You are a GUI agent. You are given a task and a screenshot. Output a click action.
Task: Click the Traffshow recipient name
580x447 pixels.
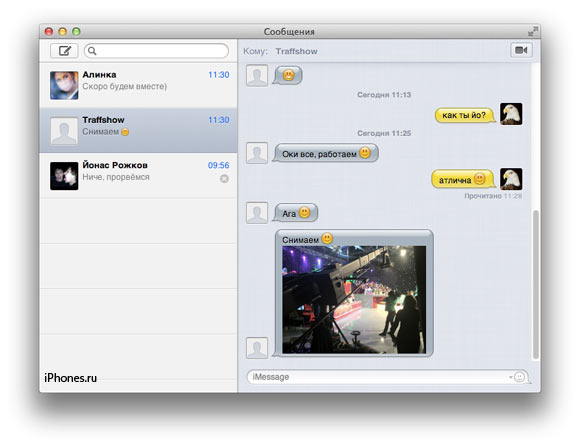pyautogui.click(x=296, y=51)
